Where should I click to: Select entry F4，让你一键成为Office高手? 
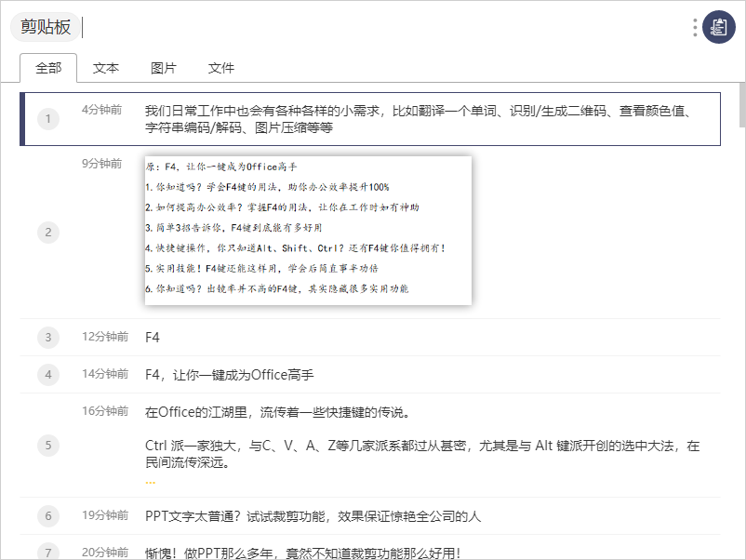(x=370, y=375)
